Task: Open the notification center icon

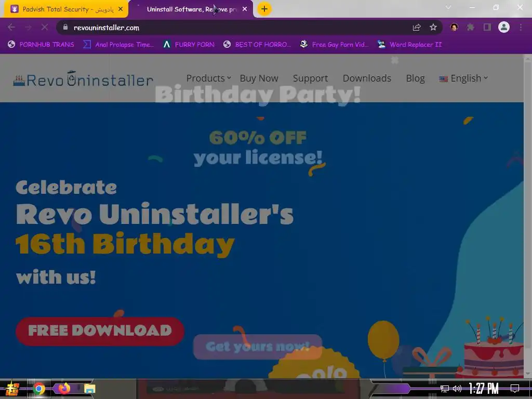Action: [515, 389]
